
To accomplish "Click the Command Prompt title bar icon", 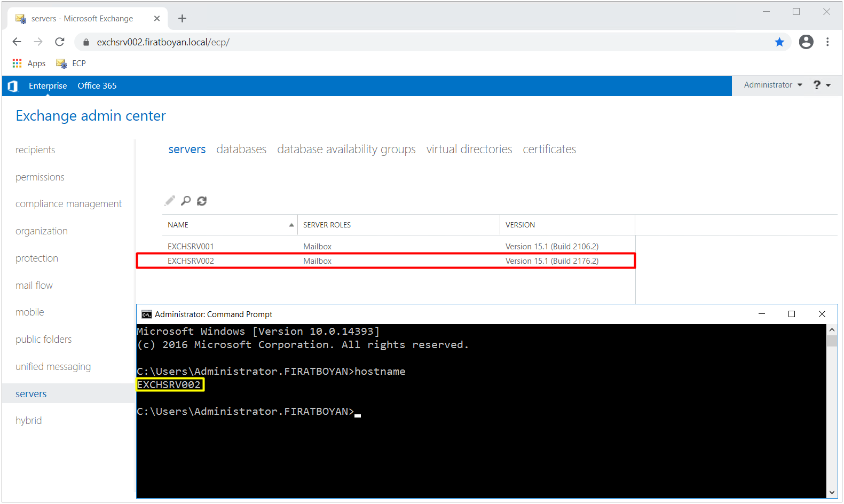I will [146, 314].
